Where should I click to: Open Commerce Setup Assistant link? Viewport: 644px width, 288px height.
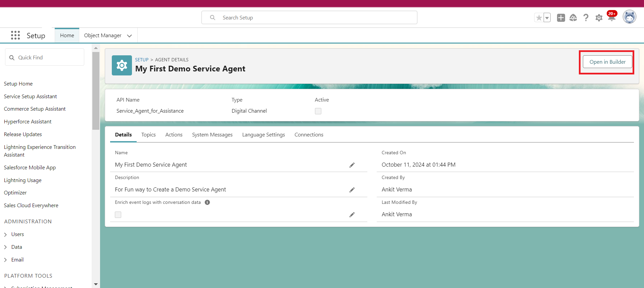click(x=35, y=109)
